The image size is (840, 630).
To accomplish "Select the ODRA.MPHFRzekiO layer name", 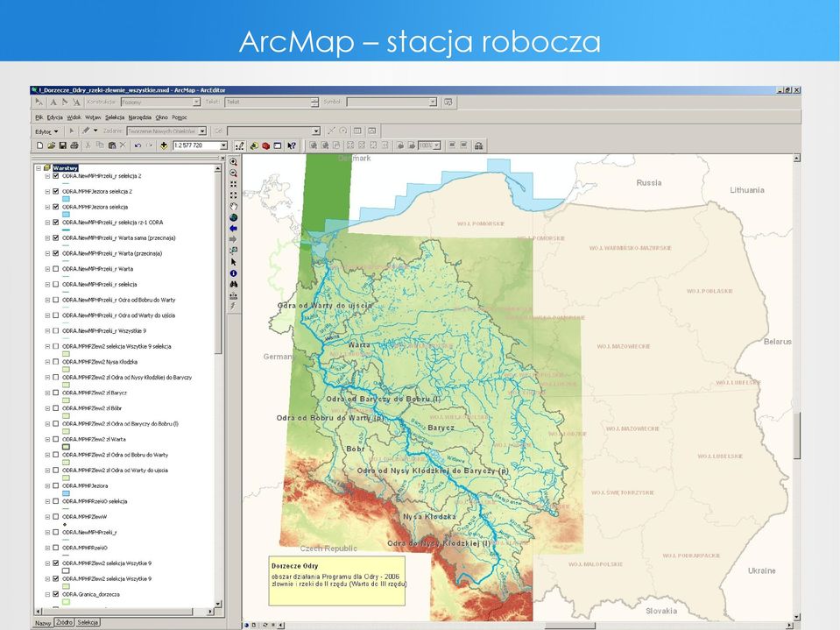I will (85, 548).
